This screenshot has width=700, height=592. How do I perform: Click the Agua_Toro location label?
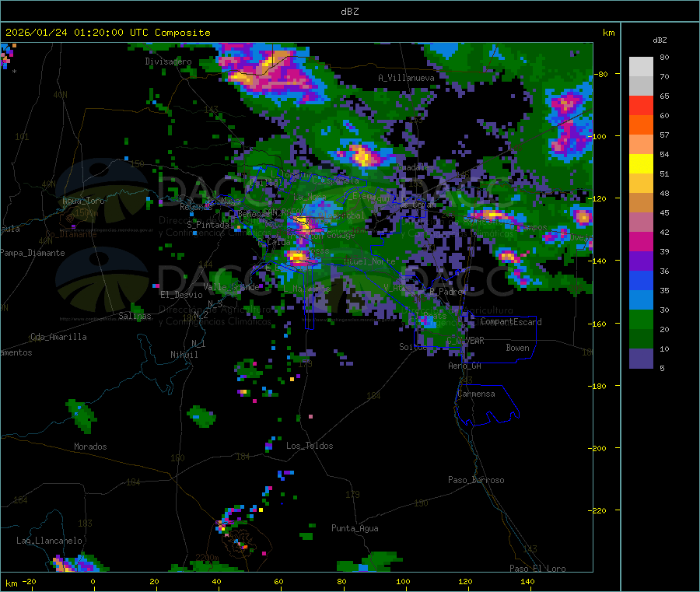[x=83, y=201]
